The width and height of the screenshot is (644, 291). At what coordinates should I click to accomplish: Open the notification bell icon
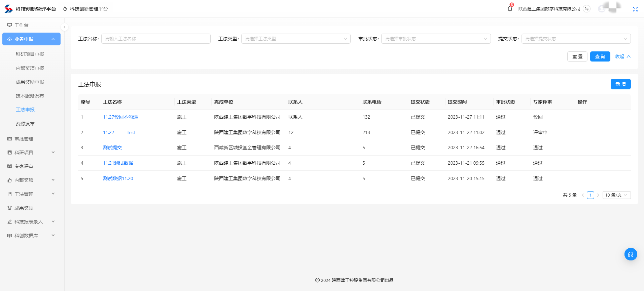coord(510,9)
